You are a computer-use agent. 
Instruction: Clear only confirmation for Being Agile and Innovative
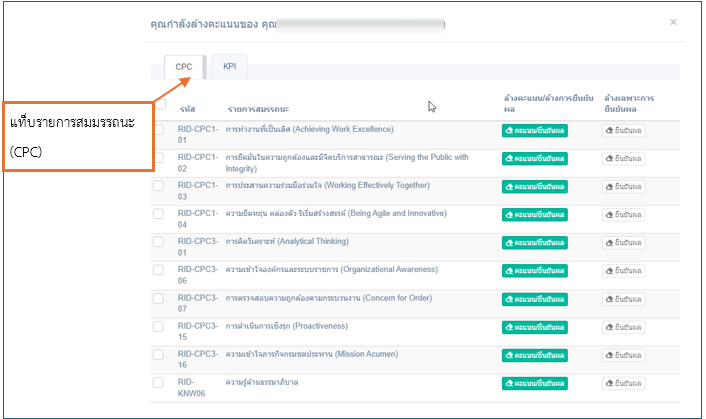(624, 215)
